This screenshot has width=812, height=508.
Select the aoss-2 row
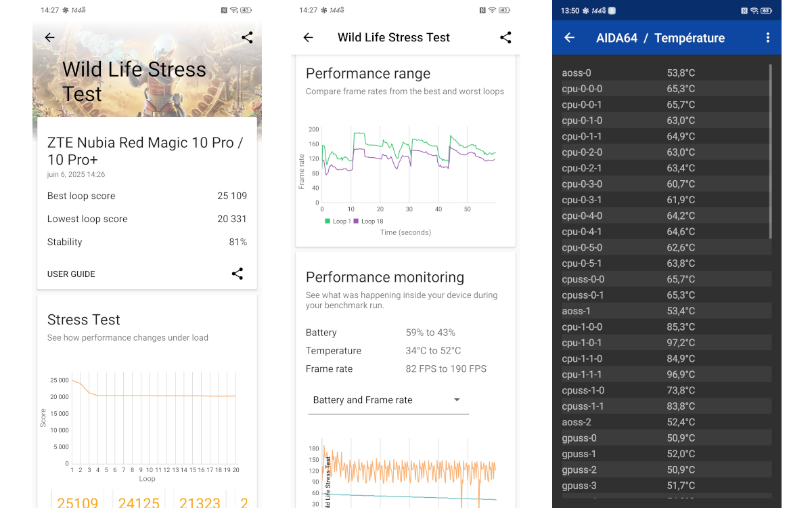(665, 422)
